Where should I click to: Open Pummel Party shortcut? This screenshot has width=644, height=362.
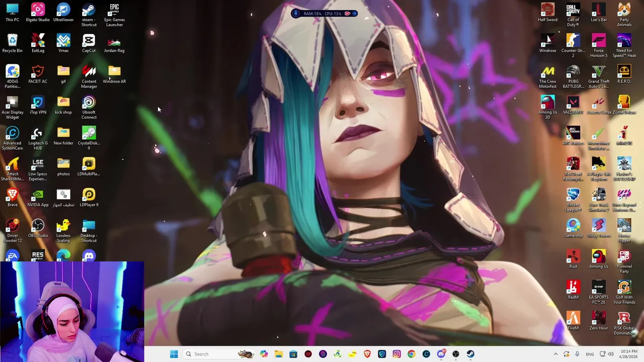pyautogui.click(x=624, y=261)
